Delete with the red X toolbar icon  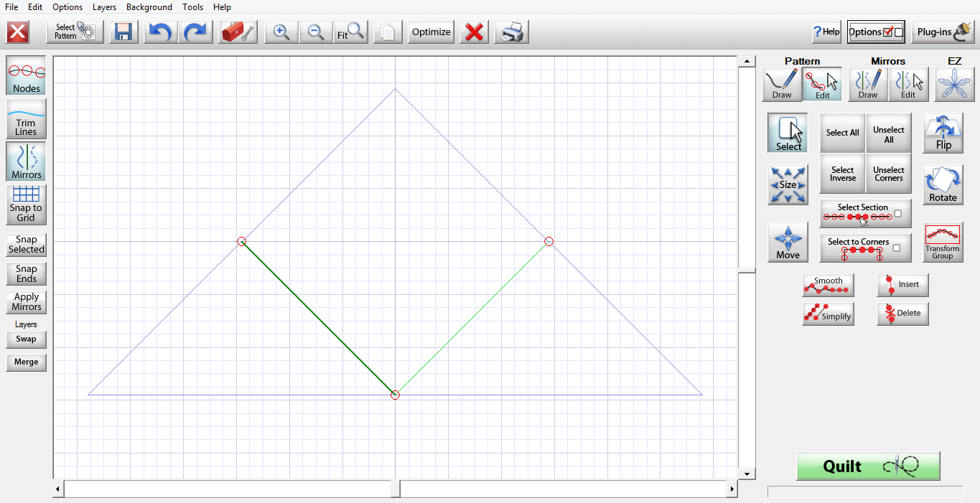pos(474,32)
